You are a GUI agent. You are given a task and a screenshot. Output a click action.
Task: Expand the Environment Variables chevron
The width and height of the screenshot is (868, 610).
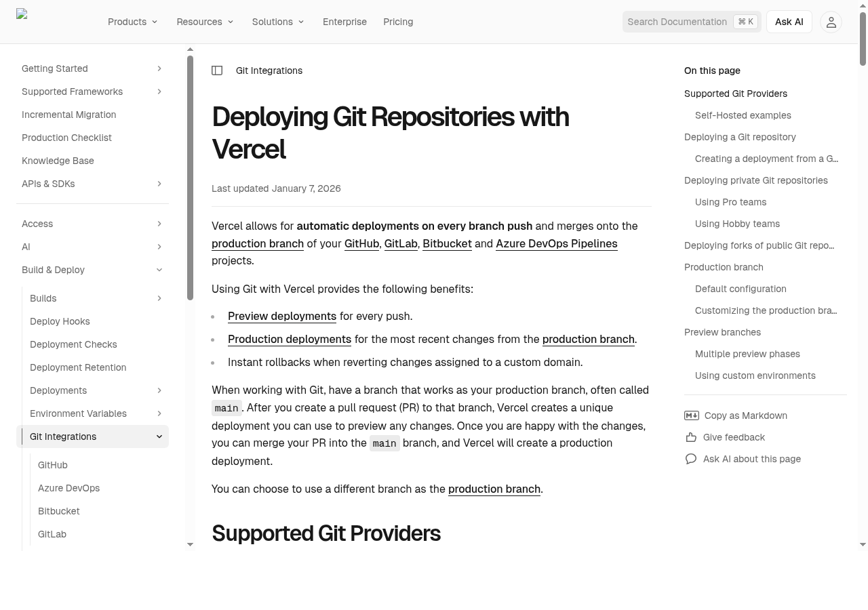click(x=159, y=413)
